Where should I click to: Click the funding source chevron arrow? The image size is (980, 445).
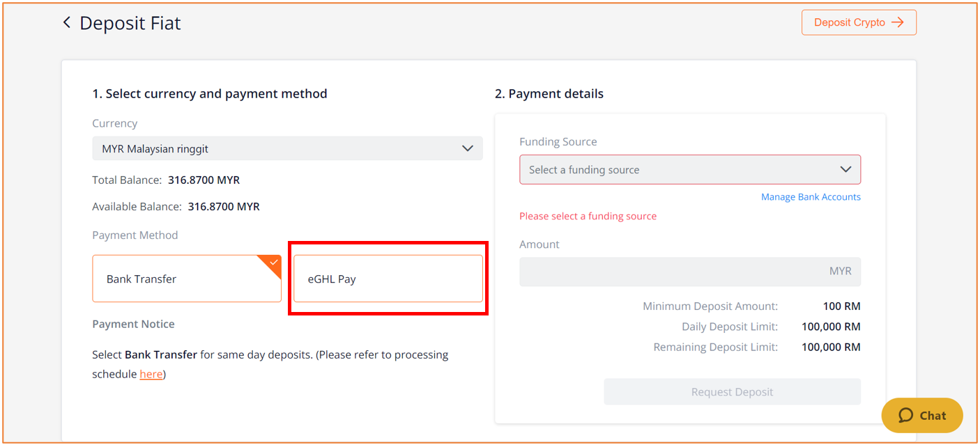845,169
